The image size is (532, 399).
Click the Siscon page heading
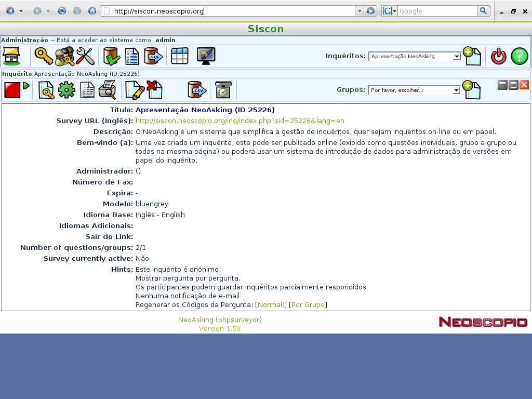click(265, 29)
